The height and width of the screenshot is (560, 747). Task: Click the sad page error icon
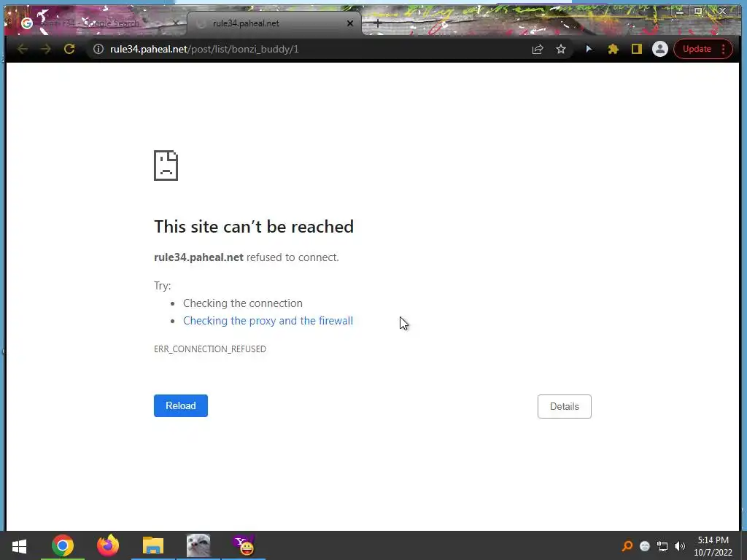click(166, 166)
